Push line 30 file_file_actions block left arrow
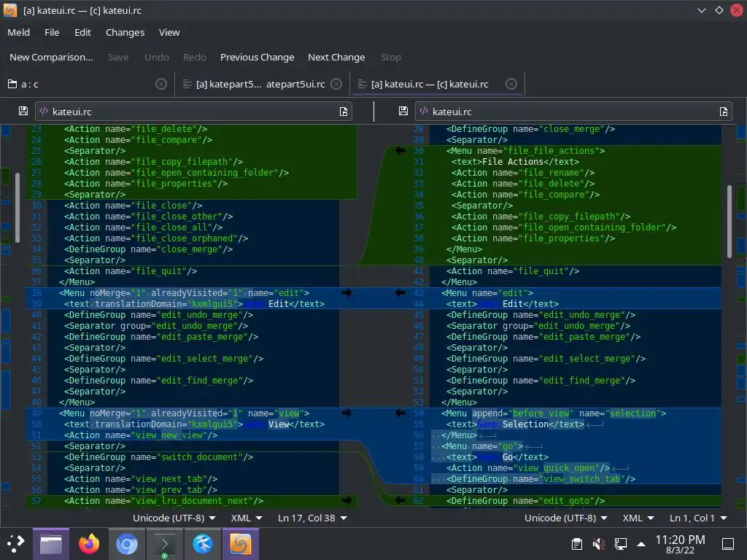This screenshot has height=560, width=747. [400, 150]
